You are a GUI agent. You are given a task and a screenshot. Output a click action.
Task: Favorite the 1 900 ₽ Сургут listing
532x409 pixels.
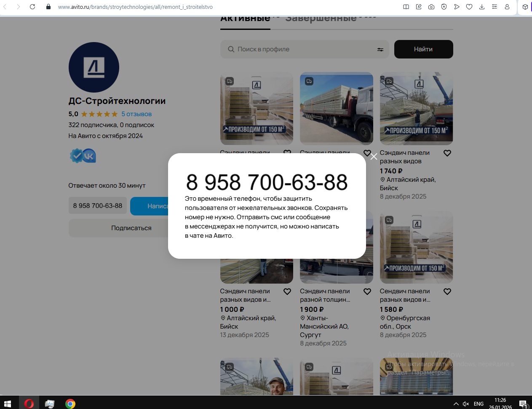click(x=367, y=292)
